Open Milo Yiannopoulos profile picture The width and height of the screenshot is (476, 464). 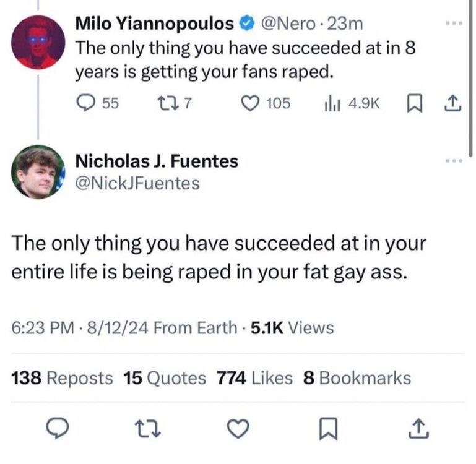point(38,42)
